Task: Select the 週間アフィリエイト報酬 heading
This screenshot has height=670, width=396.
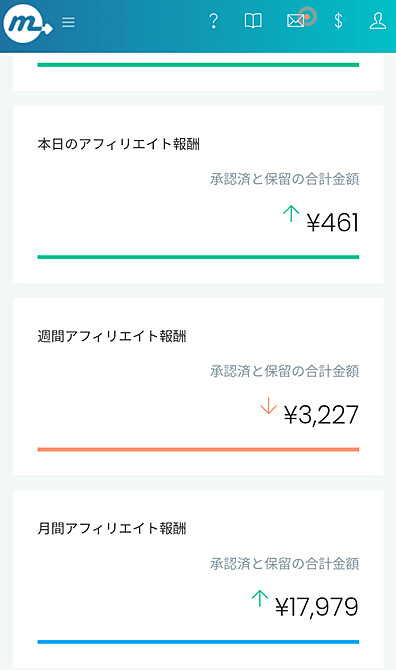Action: tap(112, 336)
